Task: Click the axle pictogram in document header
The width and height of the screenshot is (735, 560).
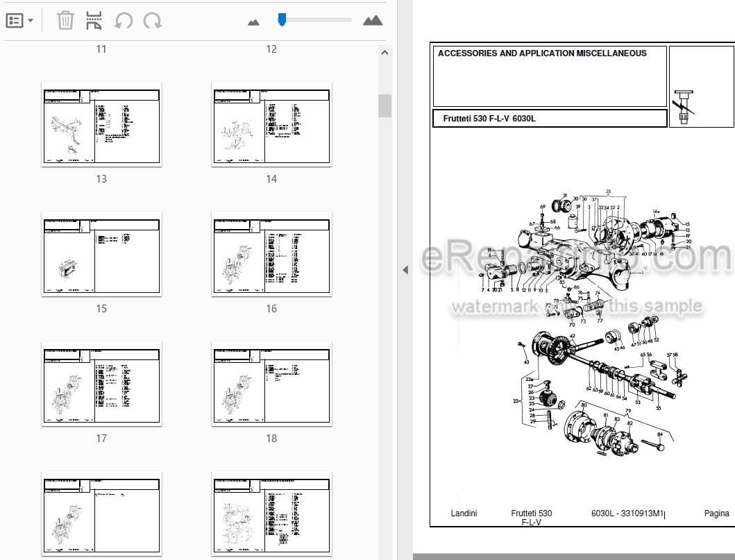Action: coord(684,107)
